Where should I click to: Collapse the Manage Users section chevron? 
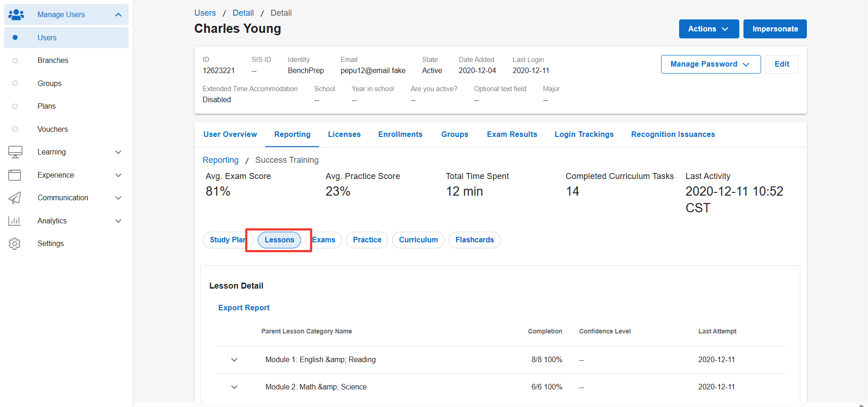point(119,15)
